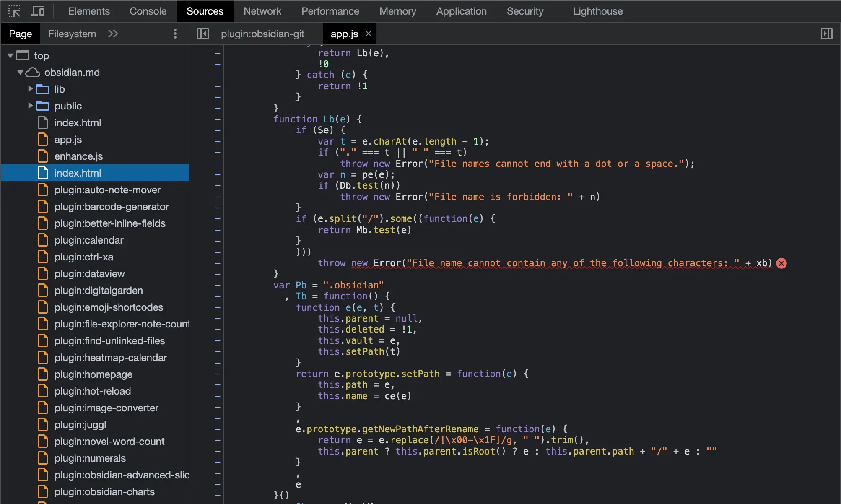Show the debugger sidebar panel icon
841x504 pixels.
coord(826,34)
